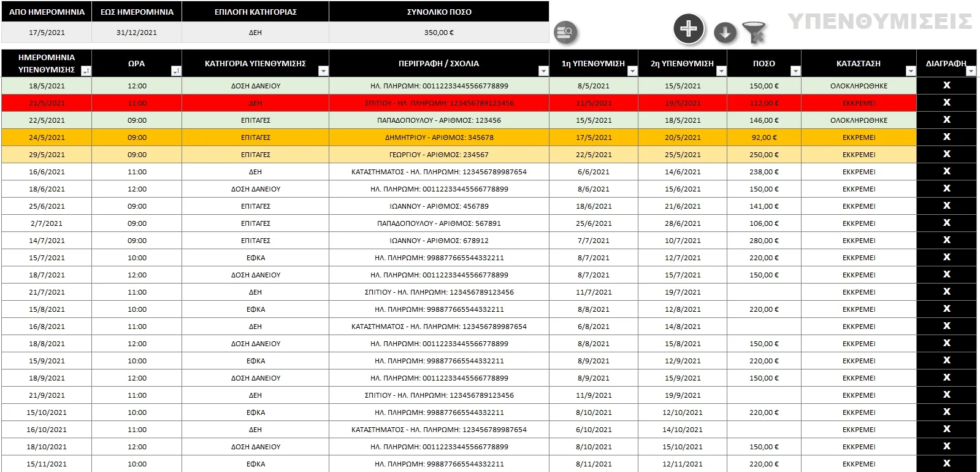Delete the 21/9/2021 reminder row
Screen dimensions: 980x472
click(946, 395)
